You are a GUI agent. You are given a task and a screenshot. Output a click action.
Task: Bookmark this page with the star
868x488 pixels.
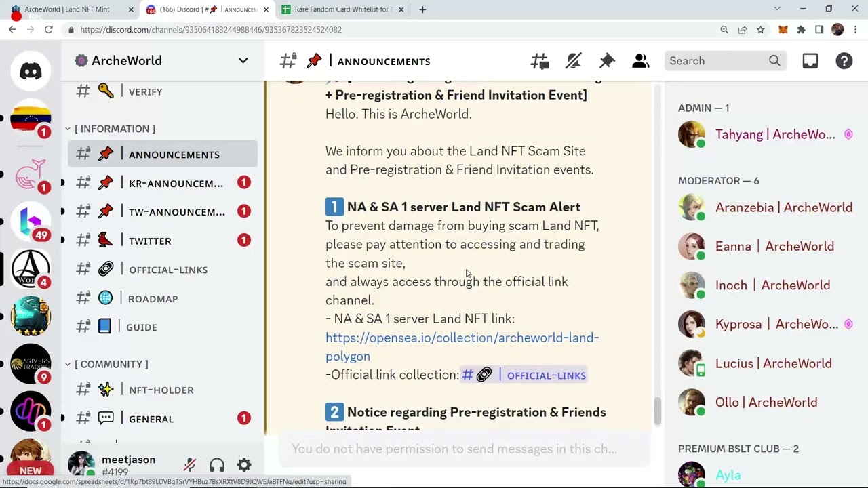[761, 30]
